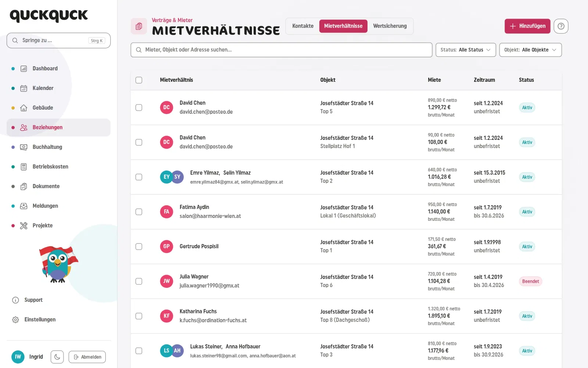Switch to the Kontakte tab
The image size is (588, 368).
(x=303, y=26)
